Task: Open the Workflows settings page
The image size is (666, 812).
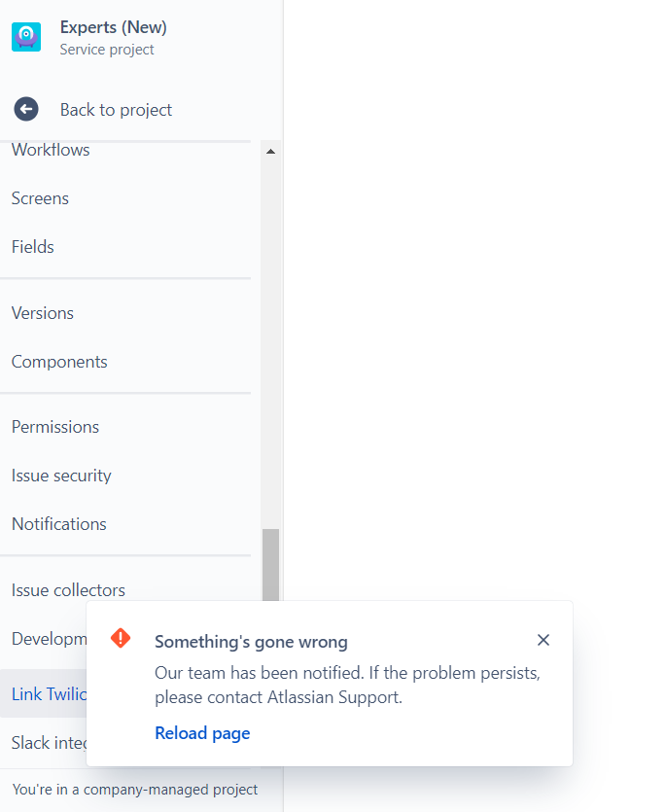Action: click(x=51, y=150)
